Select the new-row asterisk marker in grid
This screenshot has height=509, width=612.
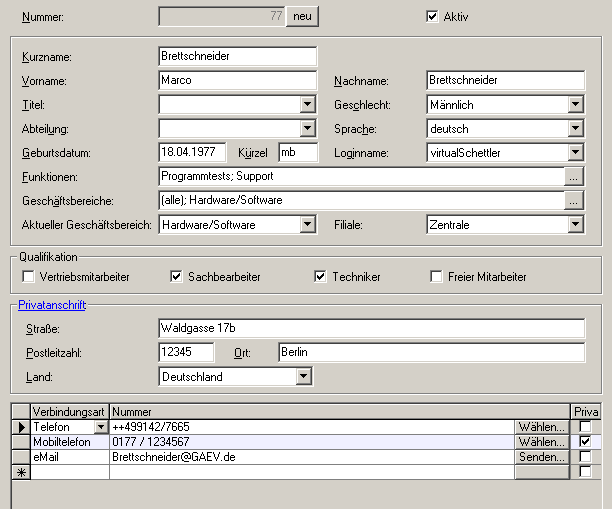click(20, 472)
